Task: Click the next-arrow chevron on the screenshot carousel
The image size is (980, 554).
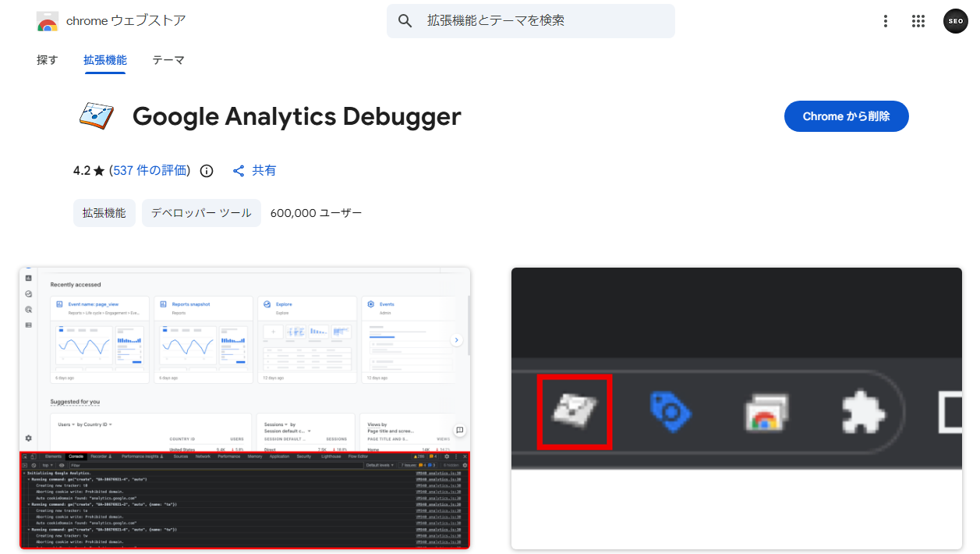Action: click(457, 339)
